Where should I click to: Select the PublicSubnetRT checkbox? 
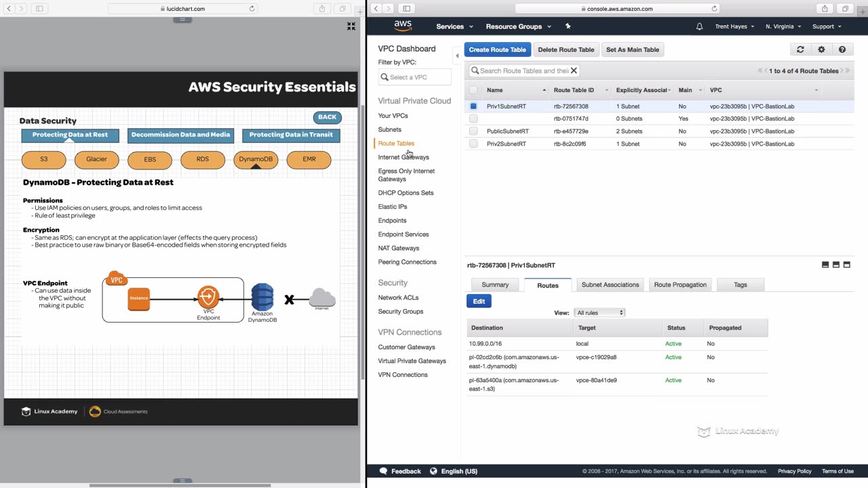pyautogui.click(x=473, y=131)
